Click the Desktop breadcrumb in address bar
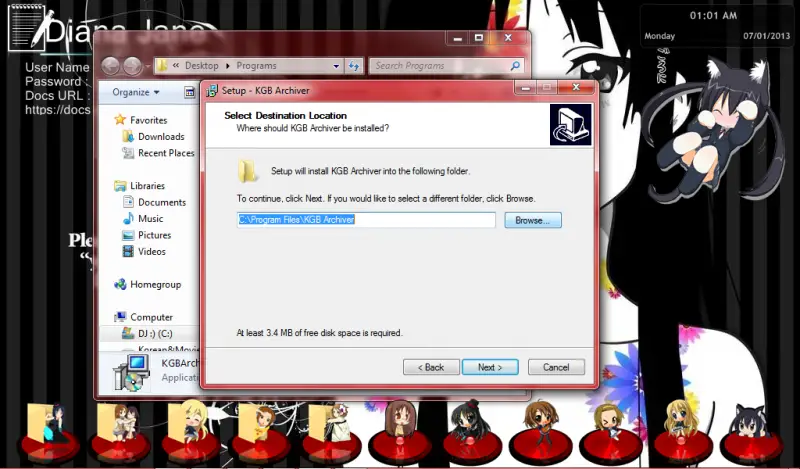The height and width of the screenshot is (469, 800). [202, 66]
